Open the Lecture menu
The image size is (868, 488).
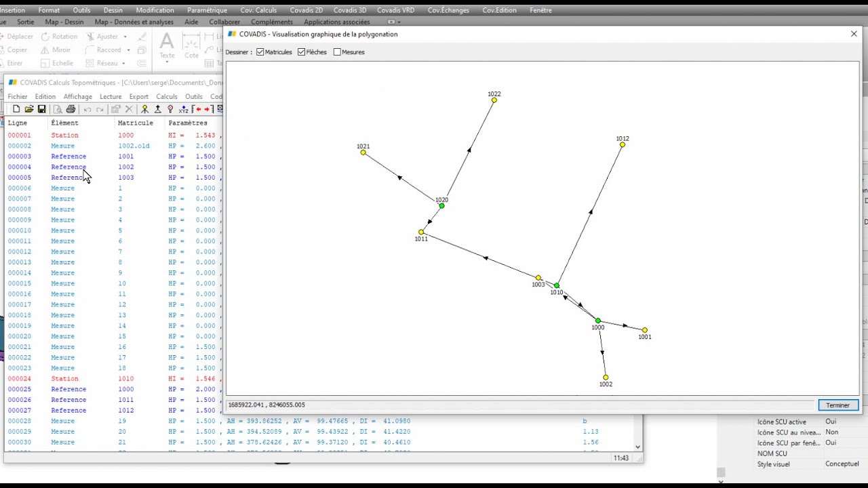(111, 97)
